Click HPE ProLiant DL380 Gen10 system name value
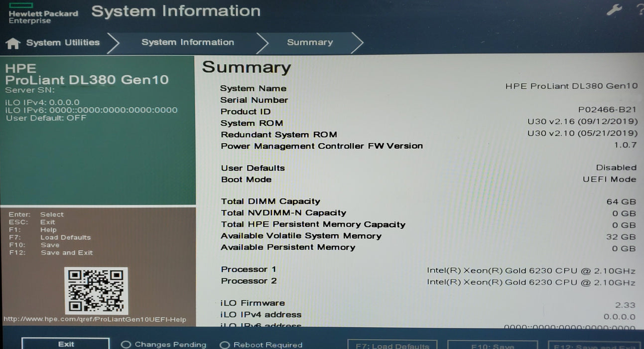The height and width of the screenshot is (349, 644). click(571, 86)
